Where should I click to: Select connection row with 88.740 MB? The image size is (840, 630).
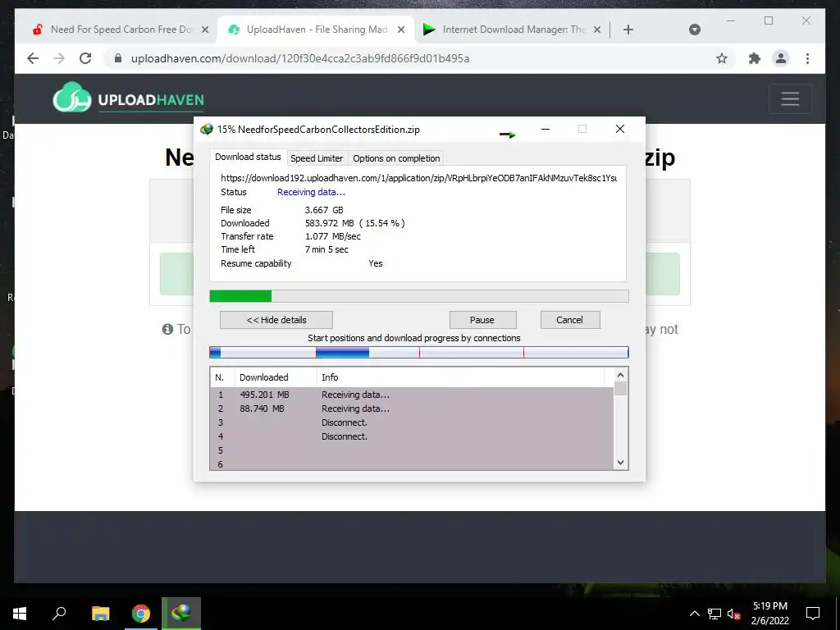pyautogui.click(x=412, y=409)
